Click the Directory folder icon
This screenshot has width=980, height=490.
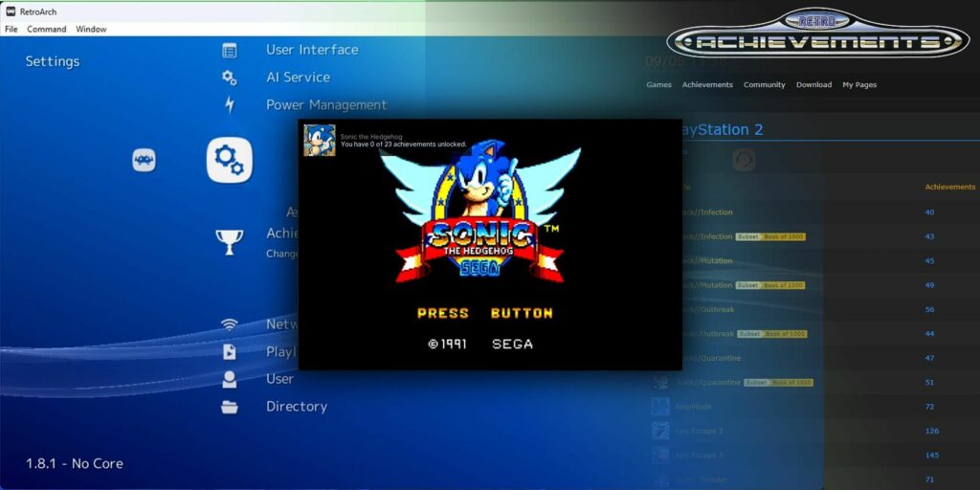click(x=230, y=407)
